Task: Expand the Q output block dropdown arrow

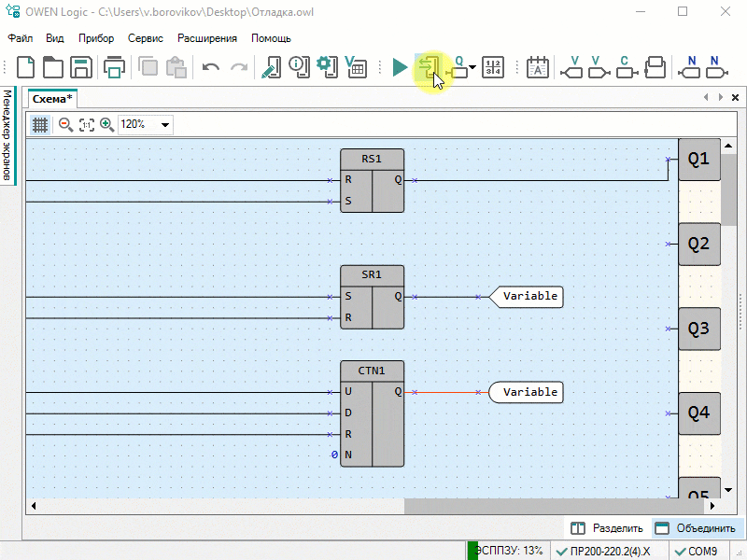Action: [x=473, y=67]
